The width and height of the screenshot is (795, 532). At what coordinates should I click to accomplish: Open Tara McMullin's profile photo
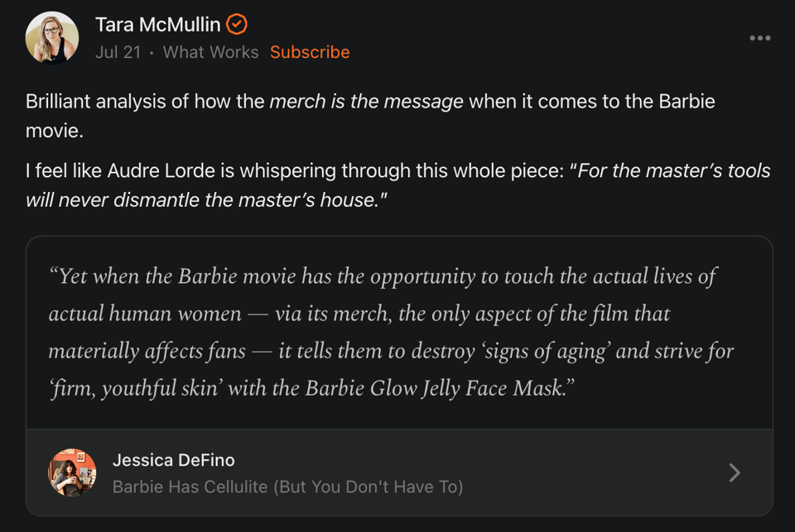(52, 38)
